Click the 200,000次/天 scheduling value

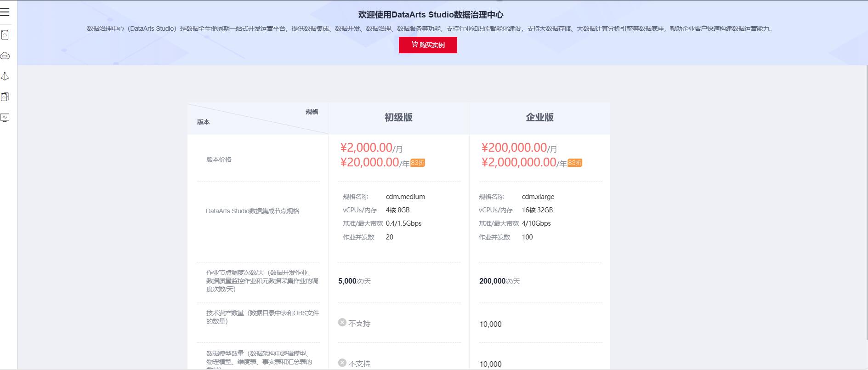[x=499, y=281]
